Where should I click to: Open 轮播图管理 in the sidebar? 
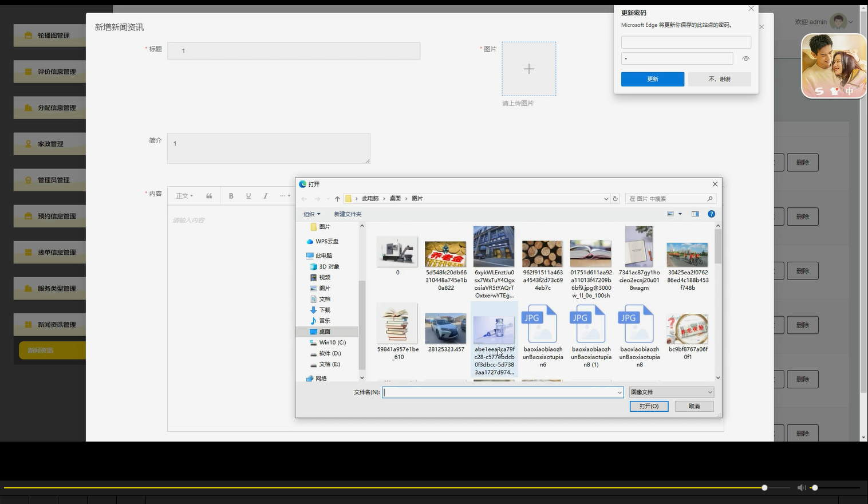(50, 36)
